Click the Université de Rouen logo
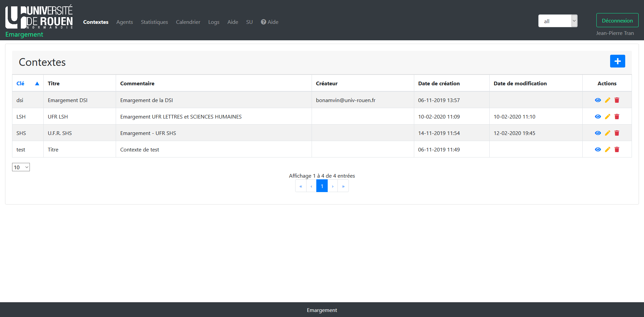The width and height of the screenshot is (644, 317). pos(39,17)
